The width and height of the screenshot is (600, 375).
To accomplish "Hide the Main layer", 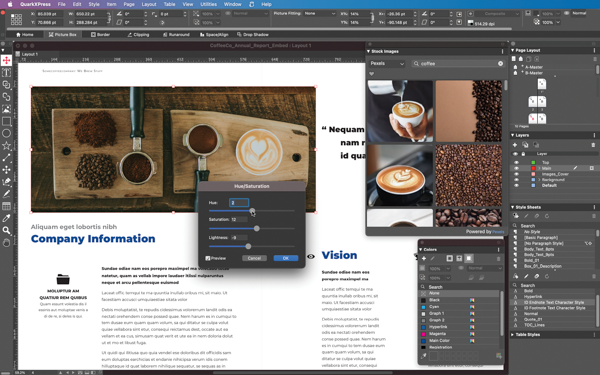I will coord(516,168).
